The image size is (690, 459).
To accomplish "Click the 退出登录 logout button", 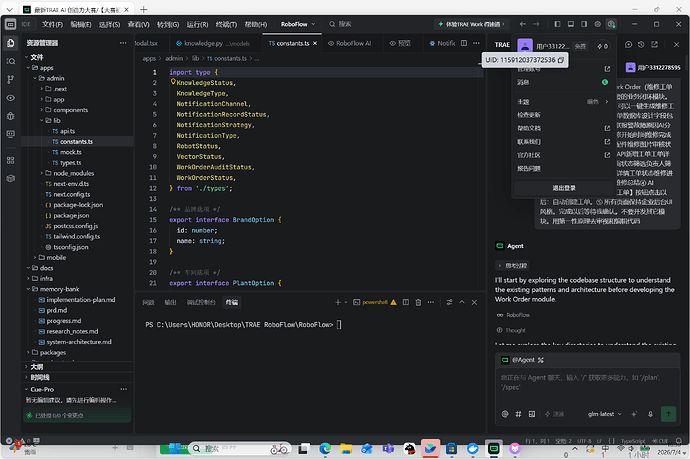I will [564, 188].
